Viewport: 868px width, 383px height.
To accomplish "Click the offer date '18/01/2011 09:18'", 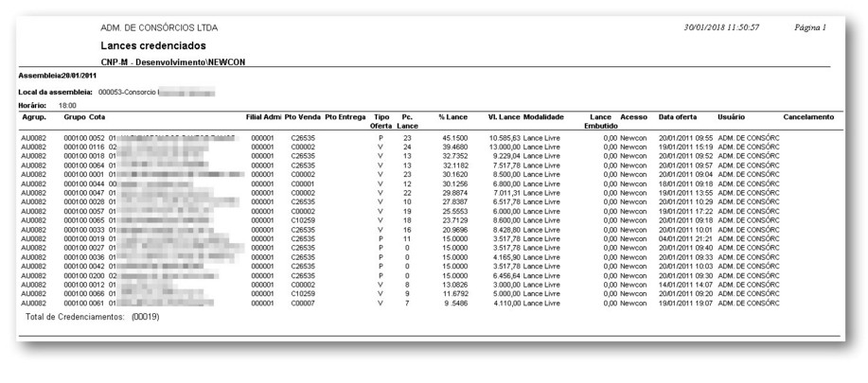I will coord(684,183).
